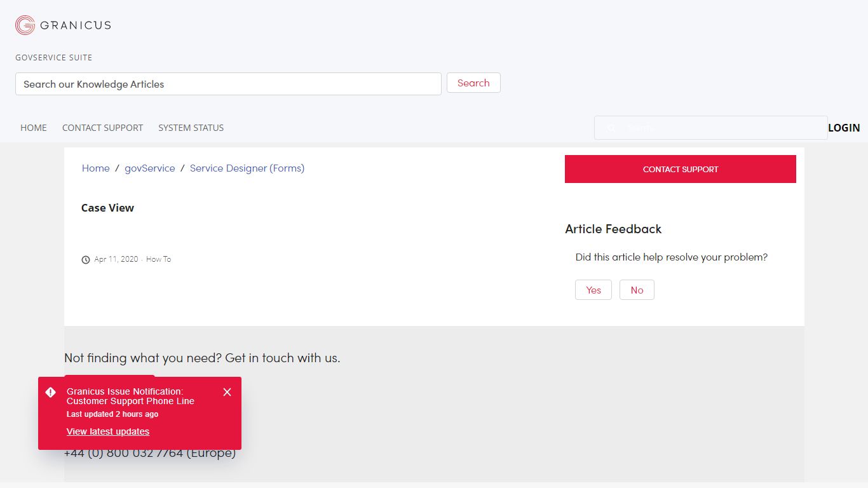Image resolution: width=868 pixels, height=488 pixels.
Task: Open the HOME menu item
Action: coord(34,128)
